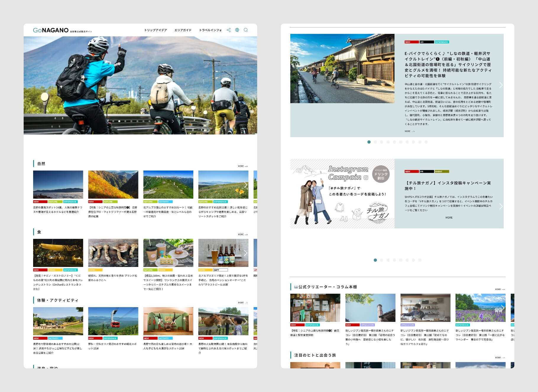Open headline 【チル旅ナガノ】インスタ投稿キャンペーン実施中！

[x=448, y=186]
